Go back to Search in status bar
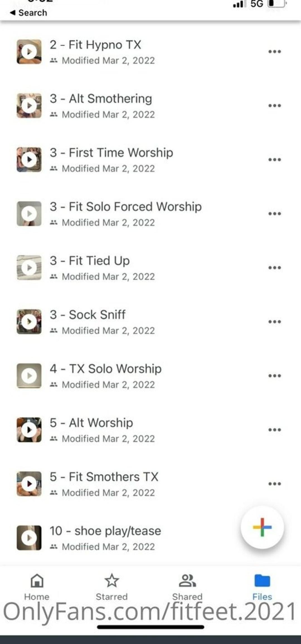Screen dimensions: 301x644 (29, 13)
